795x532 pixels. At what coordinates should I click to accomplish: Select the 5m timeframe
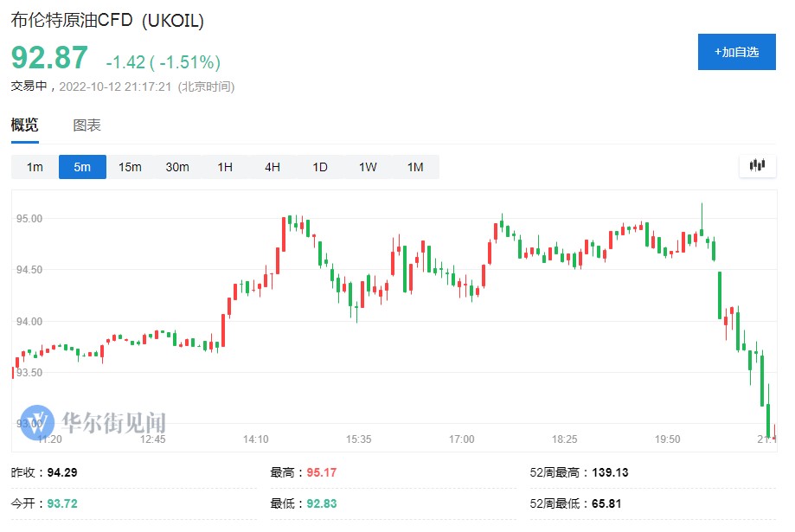tap(82, 167)
